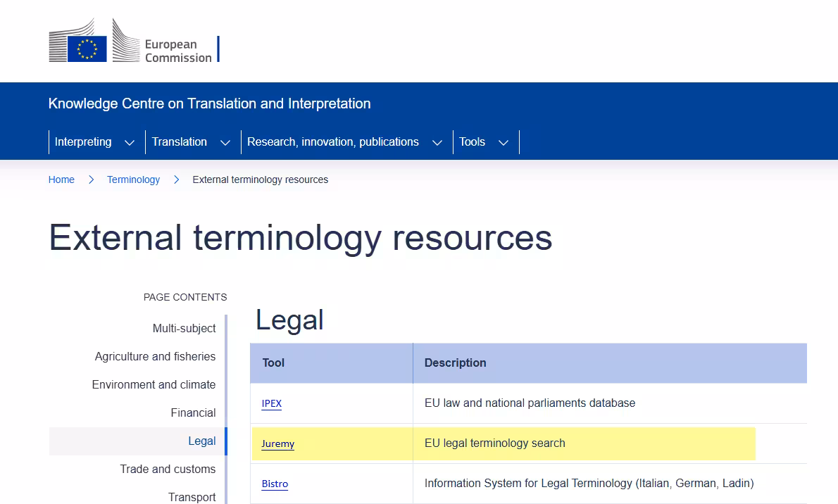Click the Knowledge Centre on Translation and Interpretation heading

point(209,103)
